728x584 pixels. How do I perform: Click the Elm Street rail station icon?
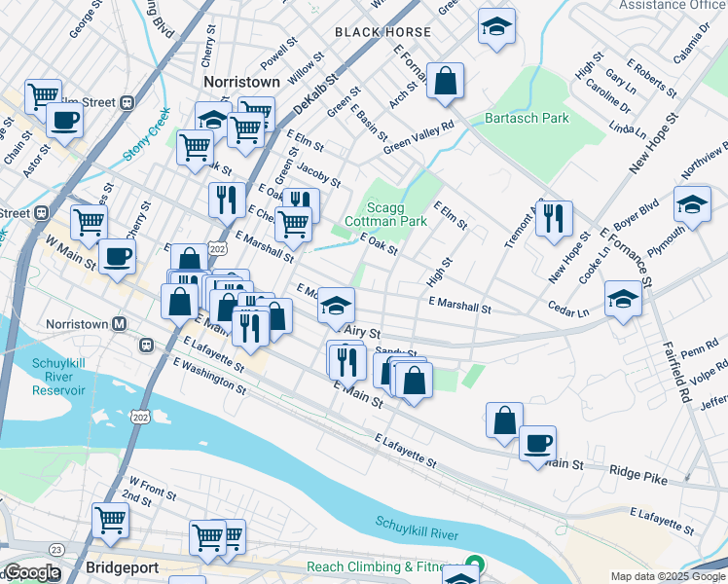tap(127, 102)
